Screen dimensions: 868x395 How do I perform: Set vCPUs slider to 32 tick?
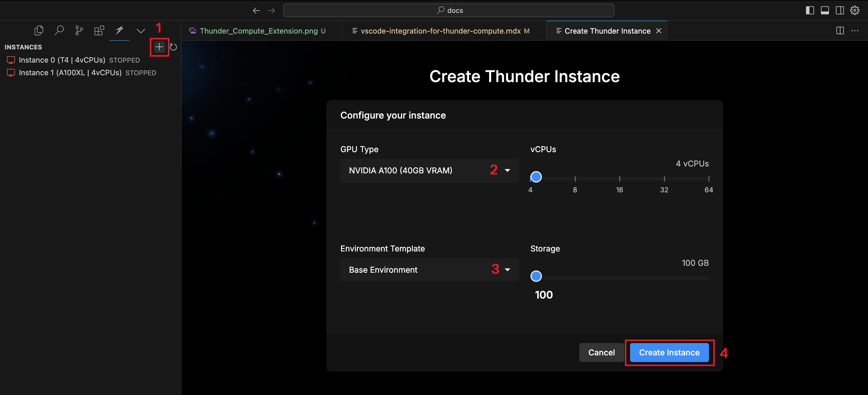[x=664, y=179]
